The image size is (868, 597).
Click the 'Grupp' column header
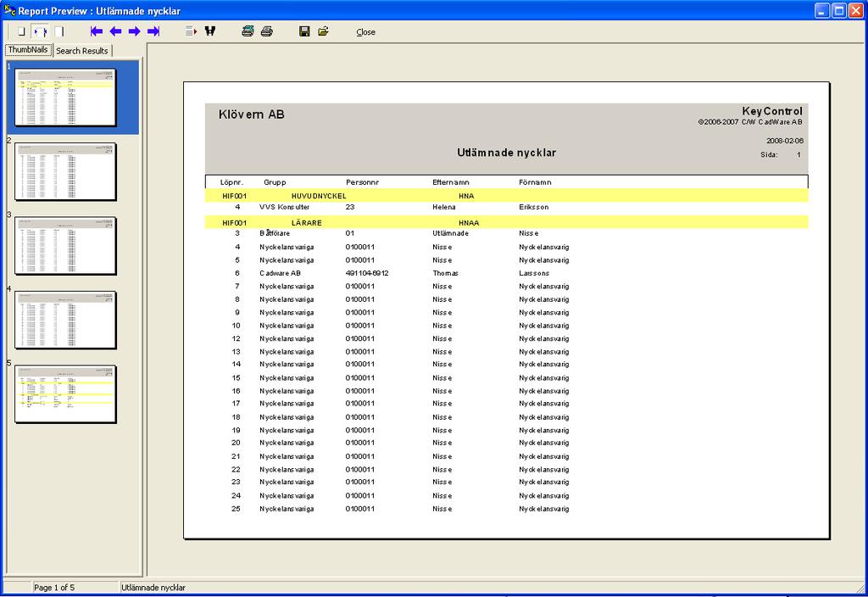275,182
